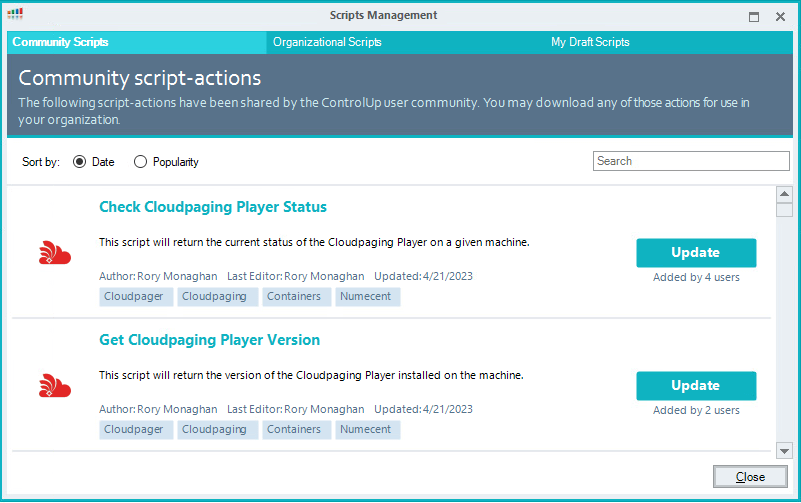The width and height of the screenshot is (801, 503).
Task: Maximize the Scripts Management window
Action: pyautogui.click(x=754, y=17)
